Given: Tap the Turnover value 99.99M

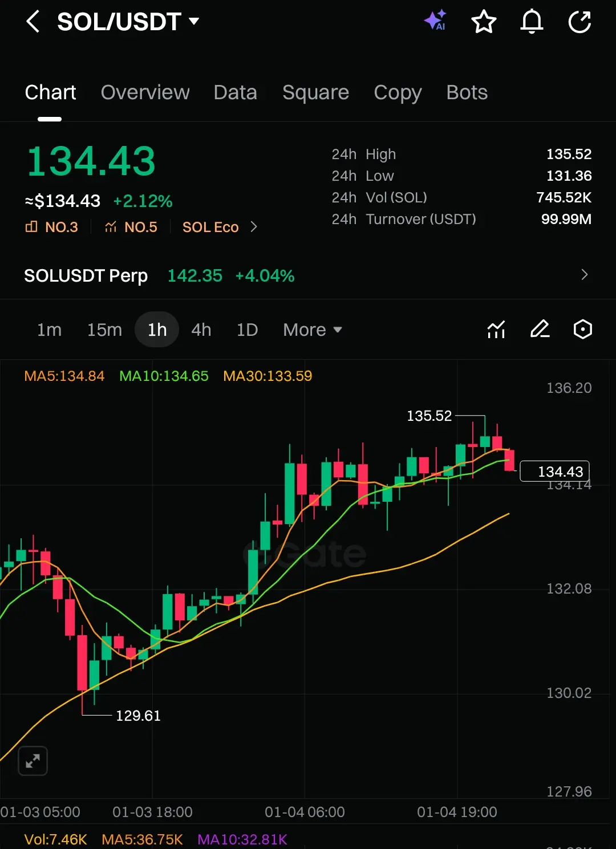Looking at the screenshot, I should click(x=566, y=219).
